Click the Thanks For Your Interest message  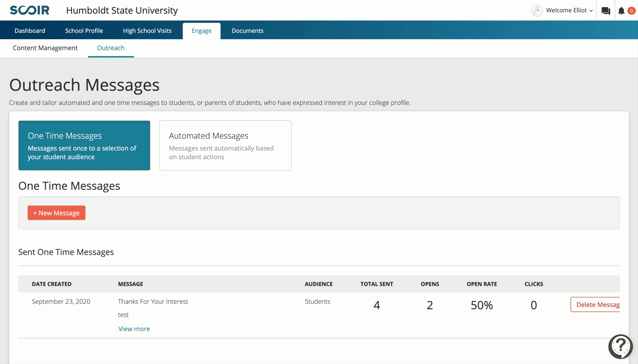(153, 301)
